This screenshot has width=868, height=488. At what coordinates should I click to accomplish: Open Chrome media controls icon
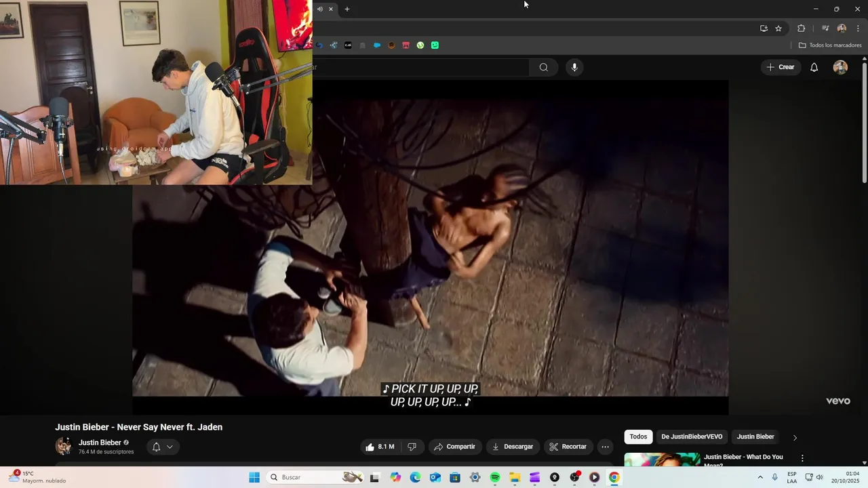point(825,28)
